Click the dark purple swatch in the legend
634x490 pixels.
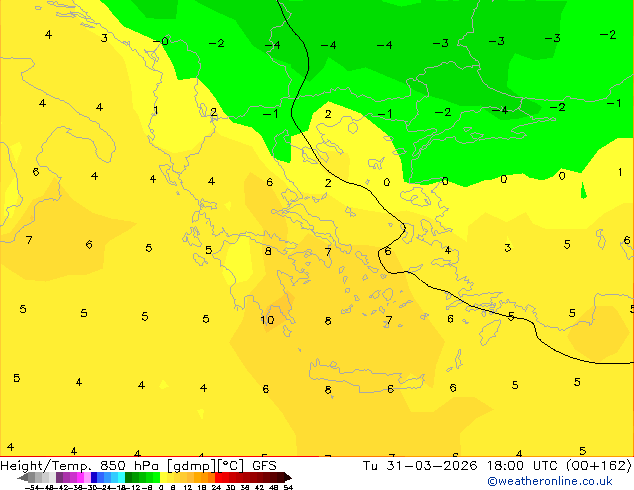[x=59, y=477]
